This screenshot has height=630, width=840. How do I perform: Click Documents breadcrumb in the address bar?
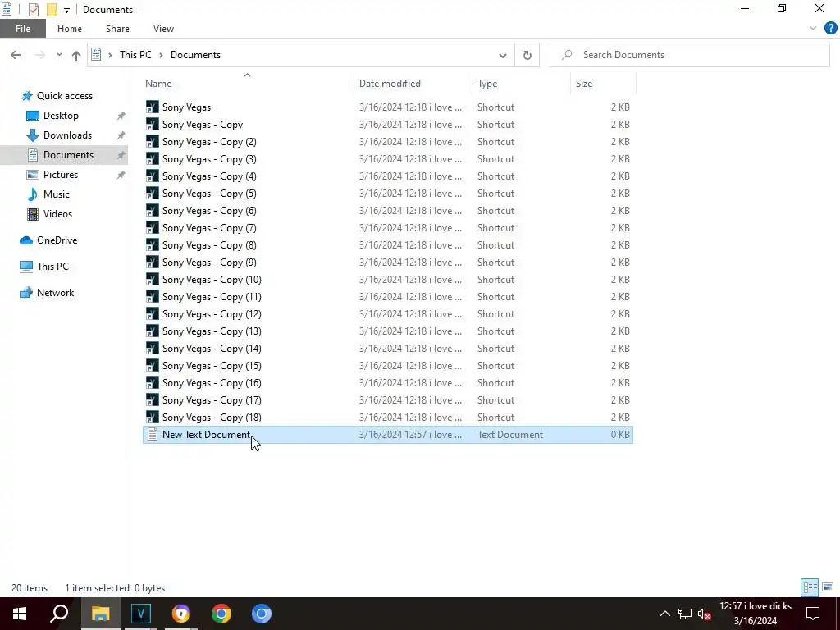click(x=195, y=55)
